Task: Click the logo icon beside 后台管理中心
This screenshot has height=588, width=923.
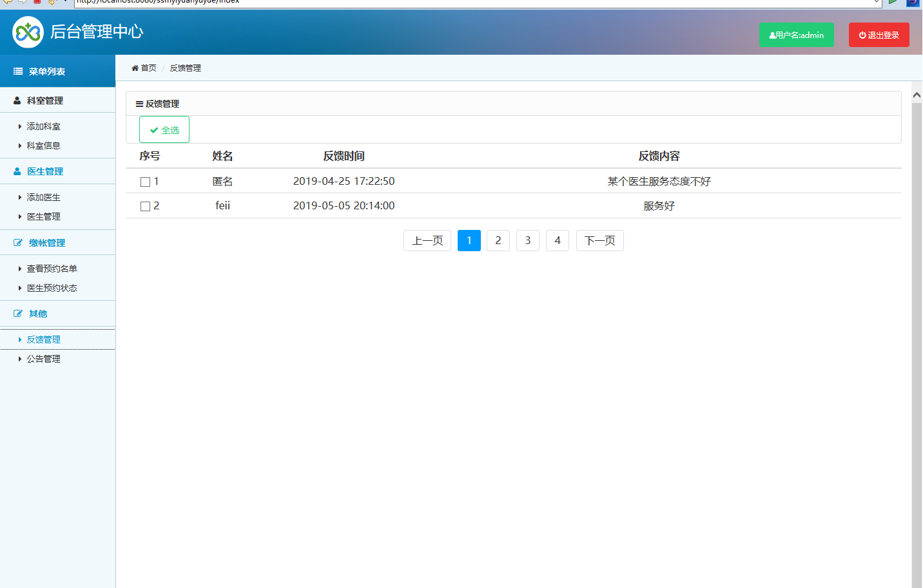Action: click(28, 32)
